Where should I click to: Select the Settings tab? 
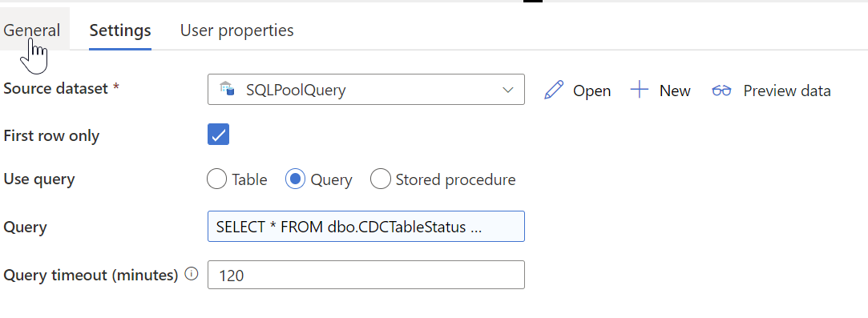pos(120,30)
